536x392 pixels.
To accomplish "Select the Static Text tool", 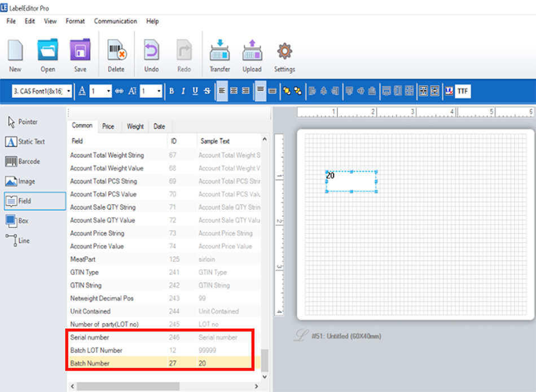I will coord(25,142).
